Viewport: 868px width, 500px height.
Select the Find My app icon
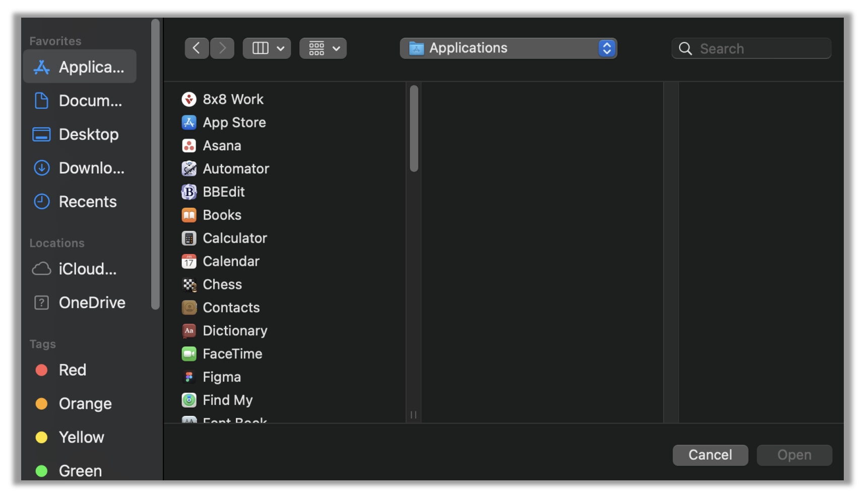pyautogui.click(x=189, y=400)
